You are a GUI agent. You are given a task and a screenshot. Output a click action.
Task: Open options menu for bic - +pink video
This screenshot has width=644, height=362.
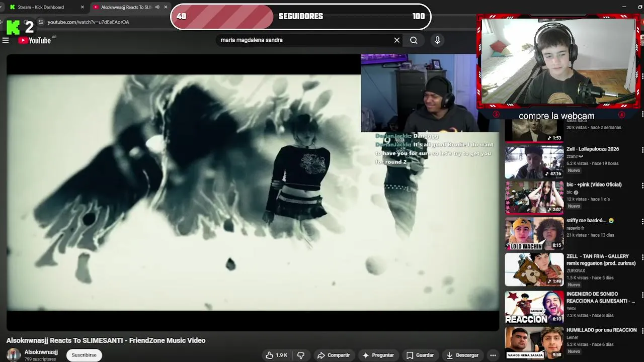pos(642,186)
